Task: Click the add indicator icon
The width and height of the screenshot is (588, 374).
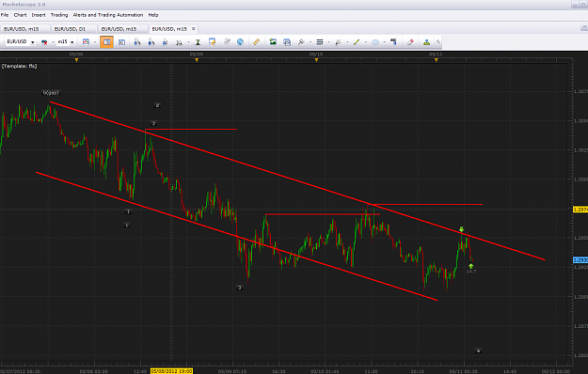Action: (301, 42)
